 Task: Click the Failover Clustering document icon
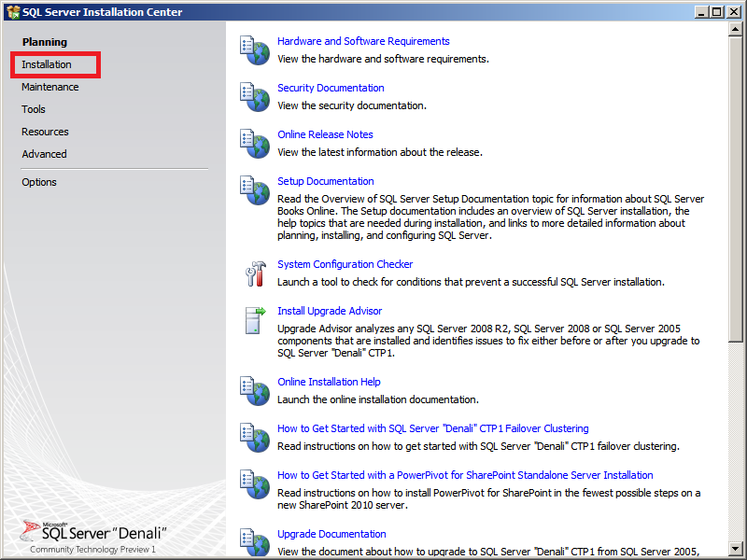pos(254,437)
